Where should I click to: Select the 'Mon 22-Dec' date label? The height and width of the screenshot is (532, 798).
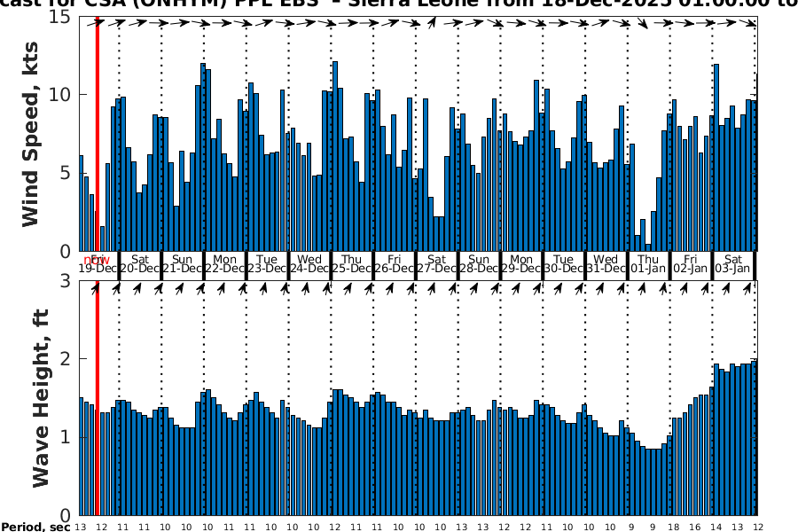coord(224,263)
